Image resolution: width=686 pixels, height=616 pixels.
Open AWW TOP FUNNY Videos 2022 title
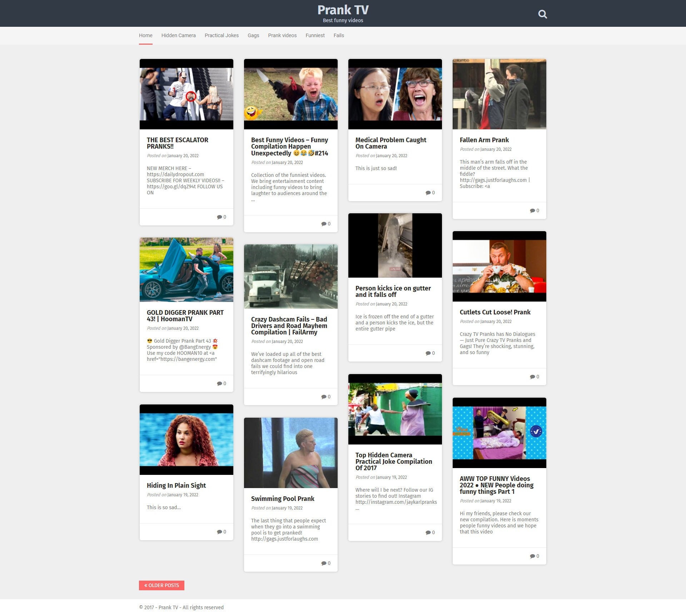497,485
